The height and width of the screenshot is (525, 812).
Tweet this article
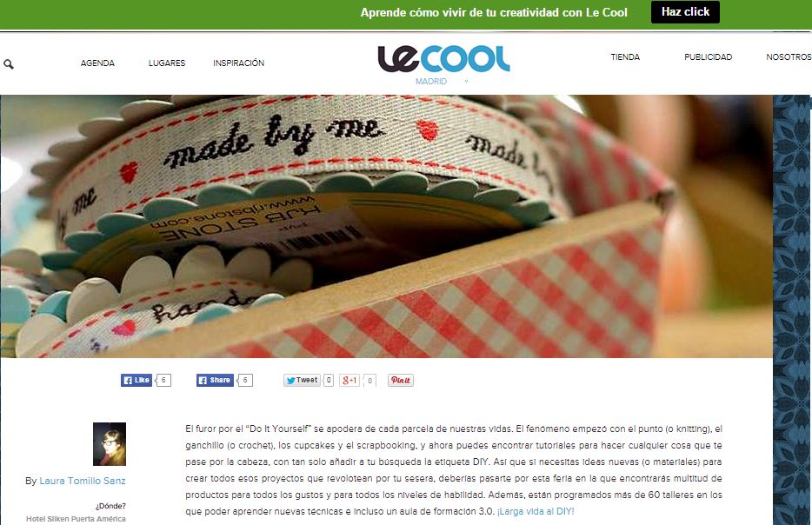[302, 380]
